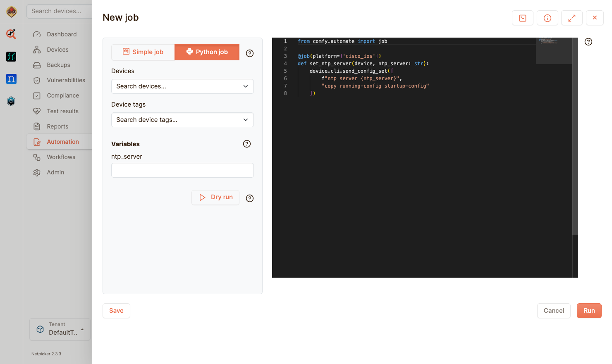Click the Dry run button
This screenshot has height=364, width=612.
click(215, 197)
